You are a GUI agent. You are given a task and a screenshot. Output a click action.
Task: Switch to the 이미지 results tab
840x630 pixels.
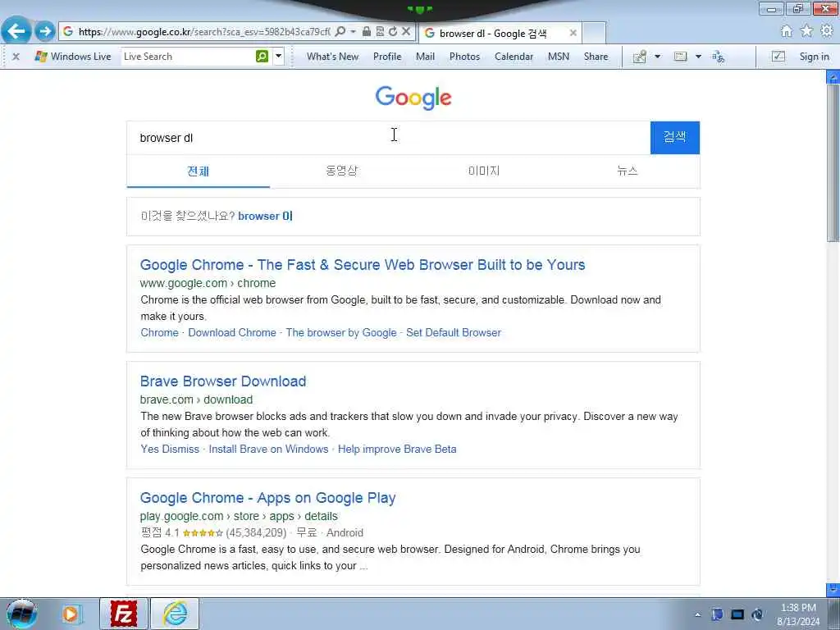point(484,171)
